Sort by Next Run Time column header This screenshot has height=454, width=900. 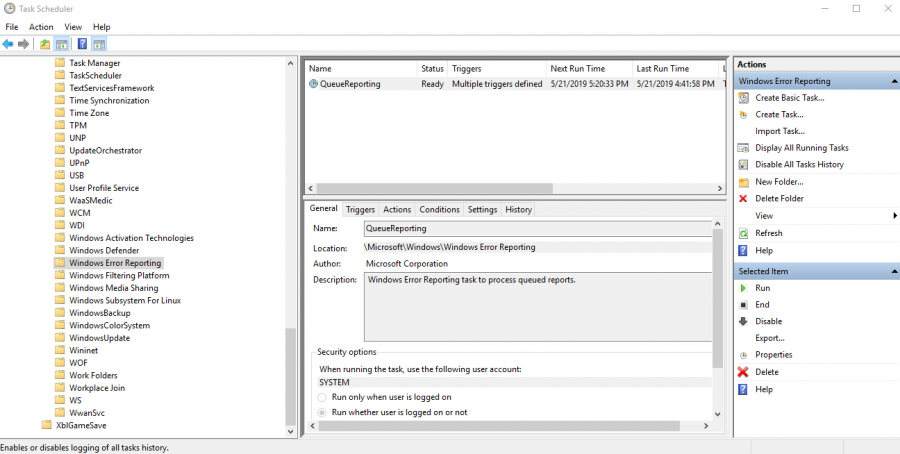pyautogui.click(x=588, y=68)
